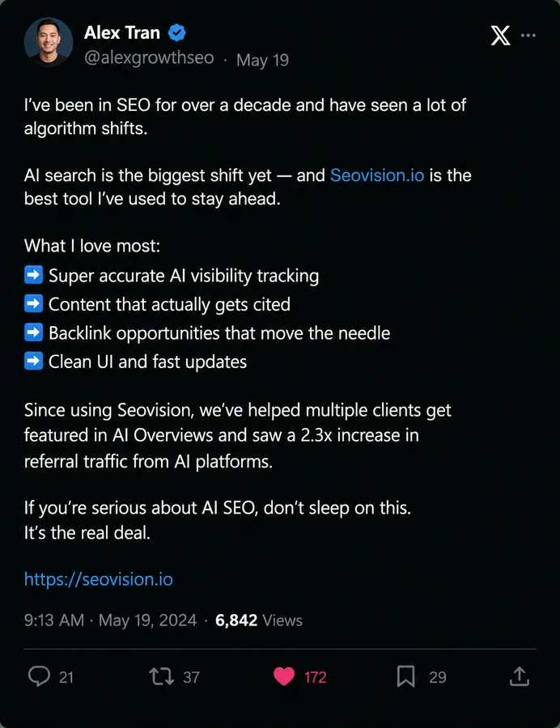Click the May 19 header date
The height and width of the screenshot is (728, 560).
tap(262, 60)
